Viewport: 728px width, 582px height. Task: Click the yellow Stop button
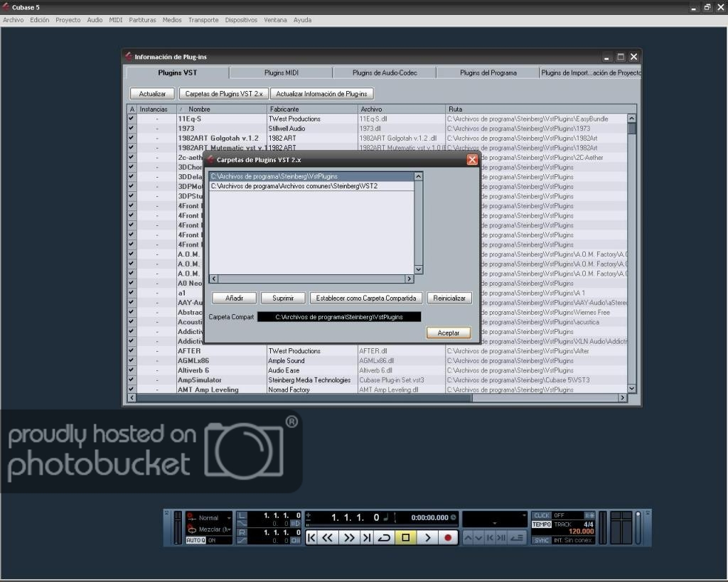[x=405, y=537]
